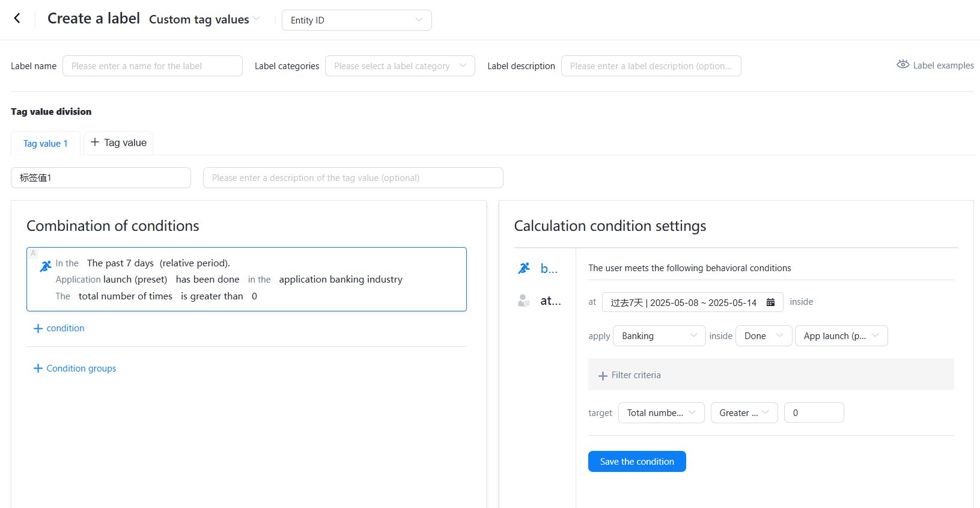Click the plus icon beside Filter criteria
Screen dimensions: 980x508
pos(603,376)
